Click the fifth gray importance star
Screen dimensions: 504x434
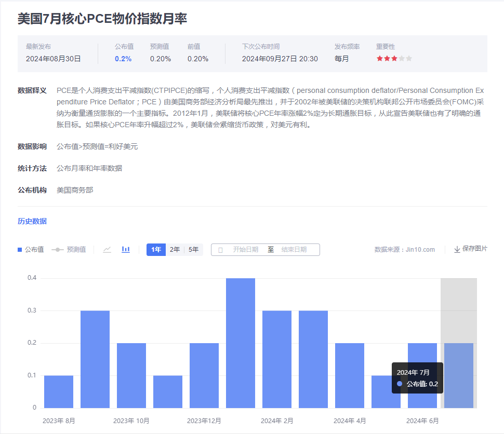coord(409,59)
